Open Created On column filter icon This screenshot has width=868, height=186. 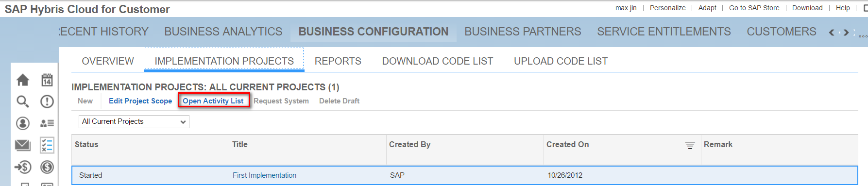click(690, 145)
